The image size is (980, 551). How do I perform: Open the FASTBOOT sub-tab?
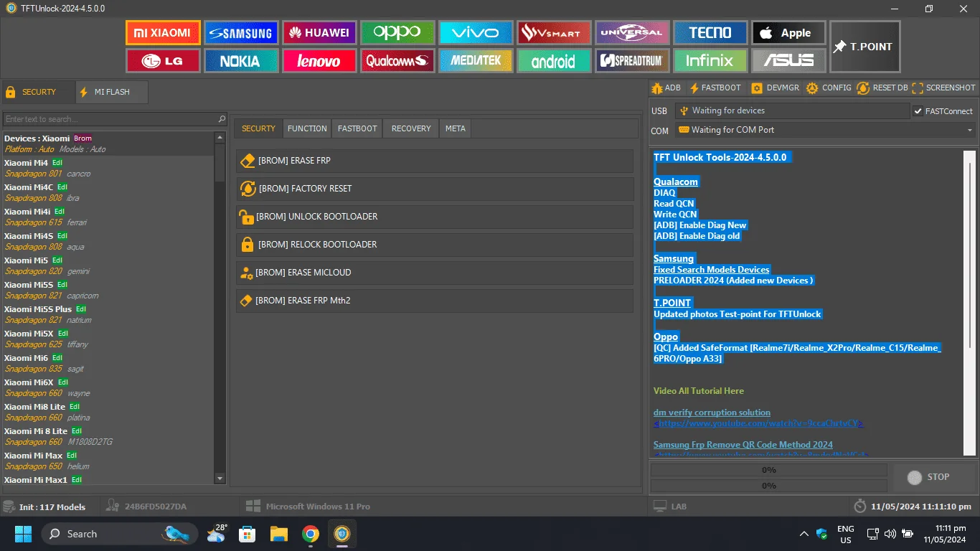coord(357,128)
